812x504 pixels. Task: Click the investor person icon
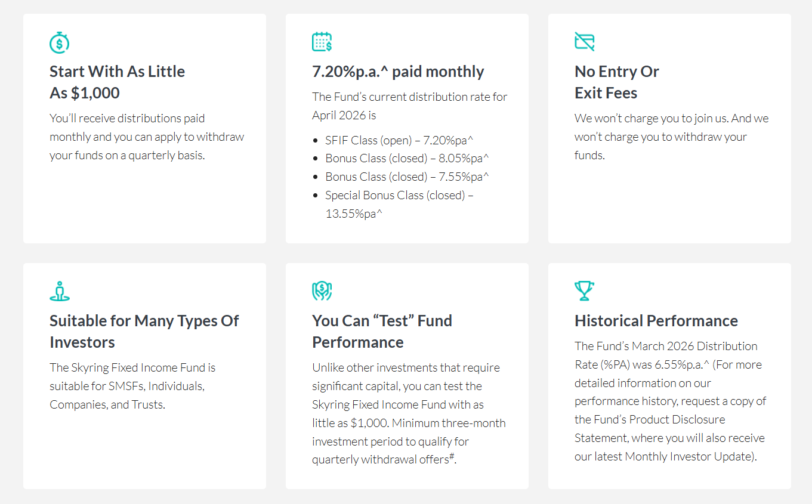(x=60, y=291)
